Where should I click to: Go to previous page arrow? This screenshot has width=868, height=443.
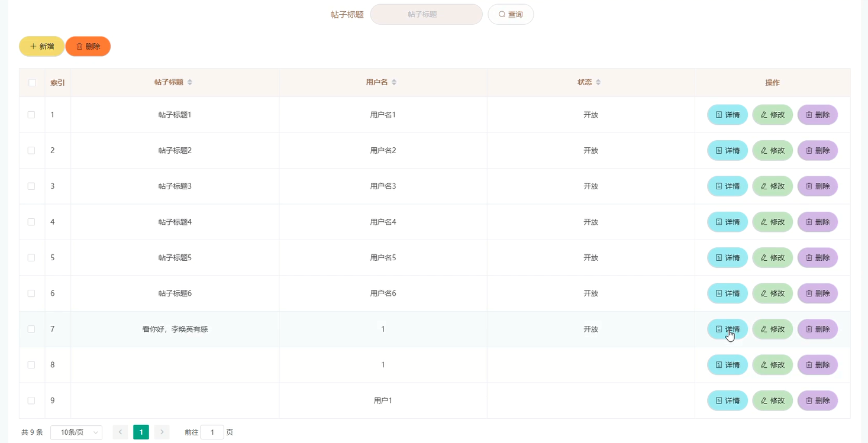[x=120, y=432]
